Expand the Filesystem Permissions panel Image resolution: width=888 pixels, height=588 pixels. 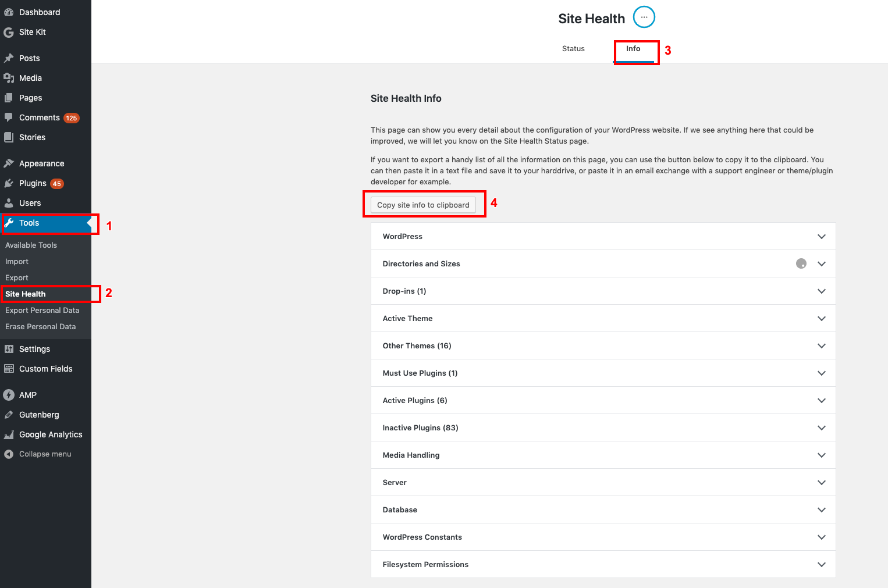point(603,565)
